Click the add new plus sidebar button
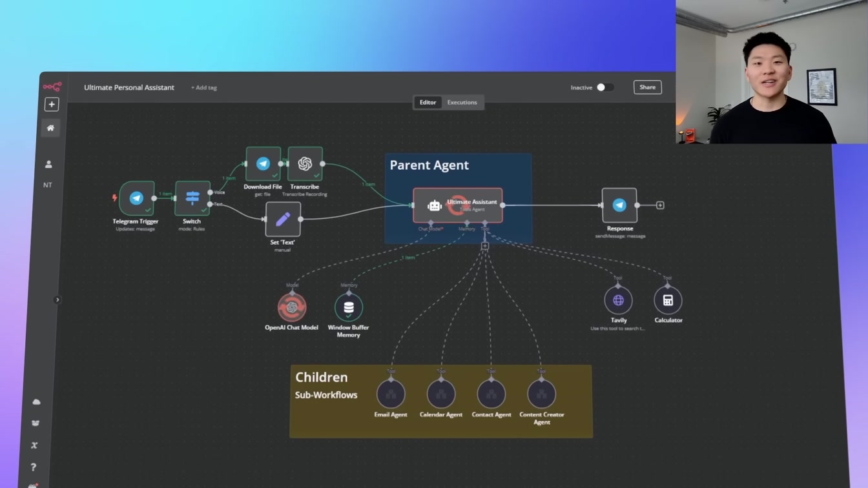 pos(52,105)
